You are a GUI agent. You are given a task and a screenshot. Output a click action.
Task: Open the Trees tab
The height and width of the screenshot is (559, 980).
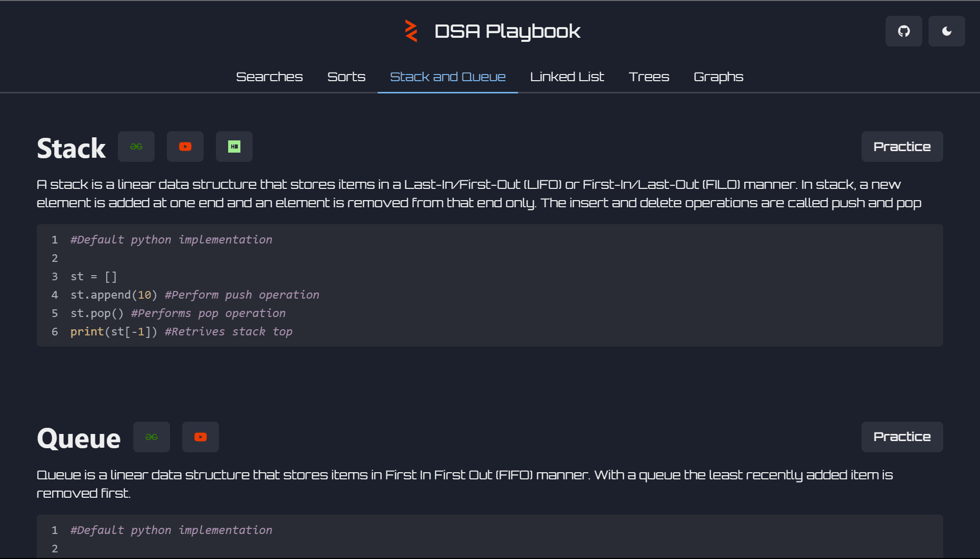[649, 77]
